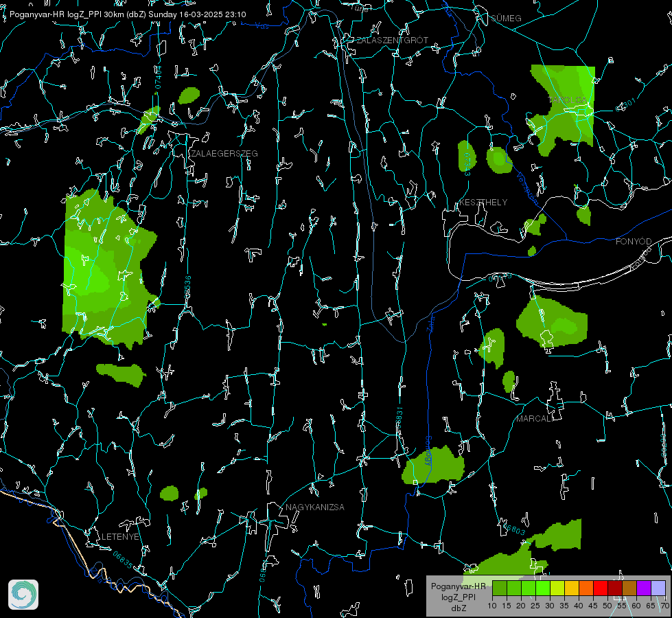This screenshot has width=672, height=618.
Task: Click the NAGYKANIZSA city label
Action: (315, 507)
